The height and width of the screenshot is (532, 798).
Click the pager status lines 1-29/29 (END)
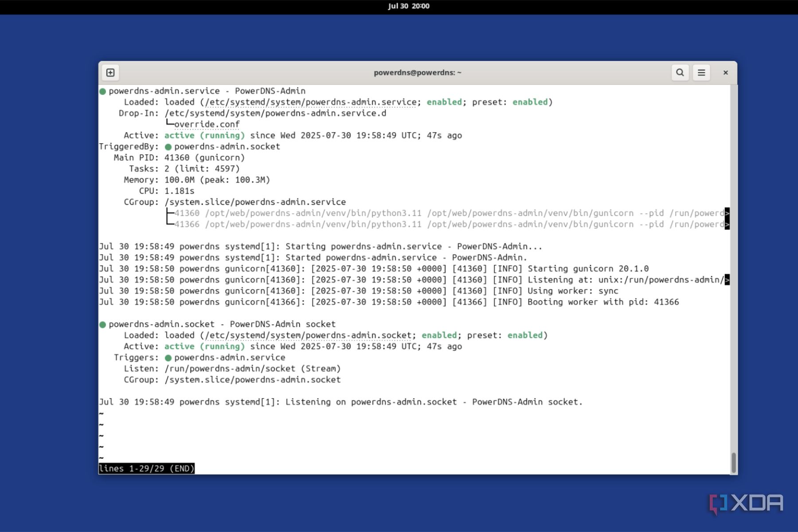coord(147,468)
